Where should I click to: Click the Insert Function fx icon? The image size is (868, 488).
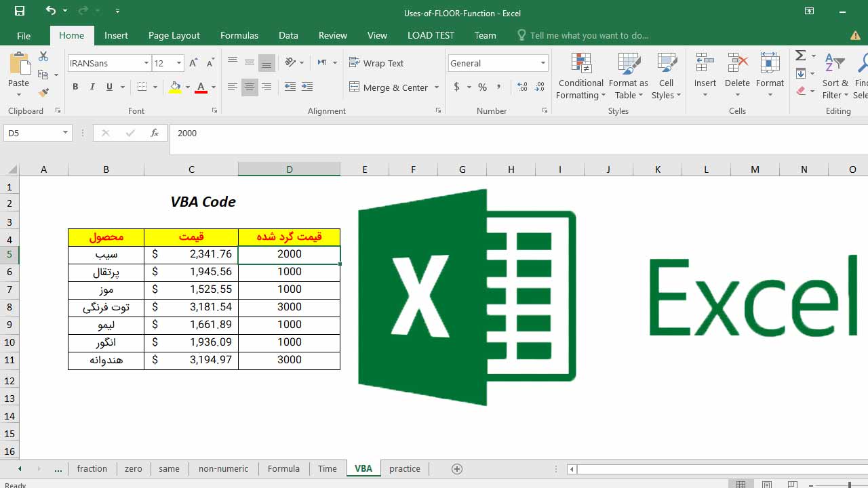point(155,133)
